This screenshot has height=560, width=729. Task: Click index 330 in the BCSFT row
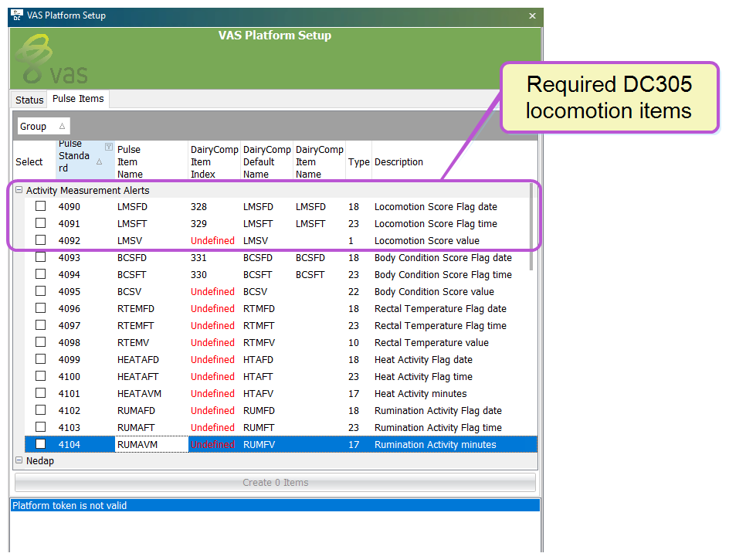198,274
